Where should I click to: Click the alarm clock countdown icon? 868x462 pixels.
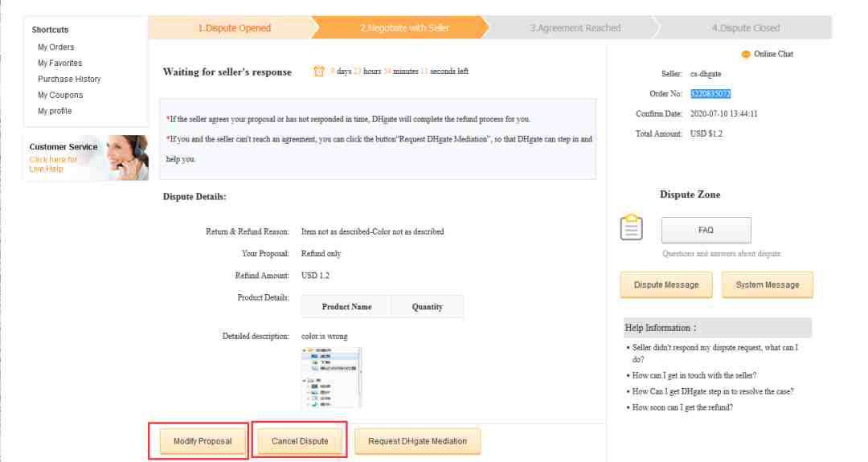319,72
